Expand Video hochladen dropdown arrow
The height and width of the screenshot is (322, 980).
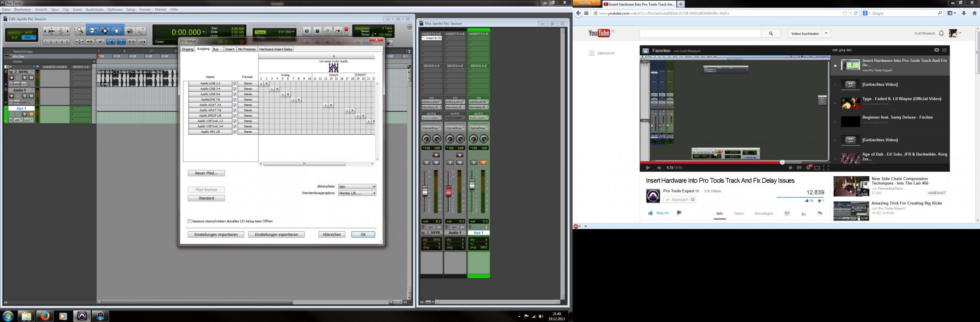click(x=826, y=33)
